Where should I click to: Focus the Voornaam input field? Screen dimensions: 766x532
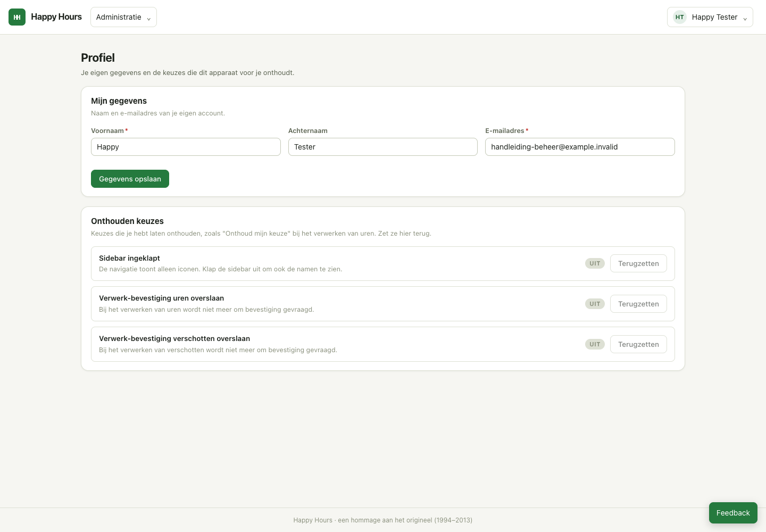[186, 147]
